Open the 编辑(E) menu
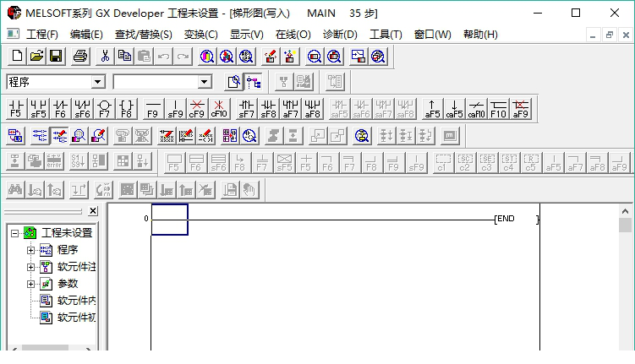 pos(86,35)
